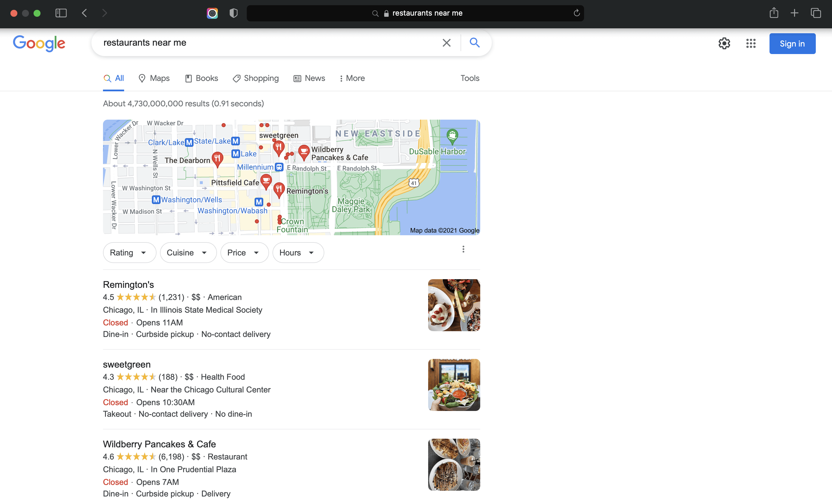Expand the Cuisine filter dropdown

tap(188, 253)
